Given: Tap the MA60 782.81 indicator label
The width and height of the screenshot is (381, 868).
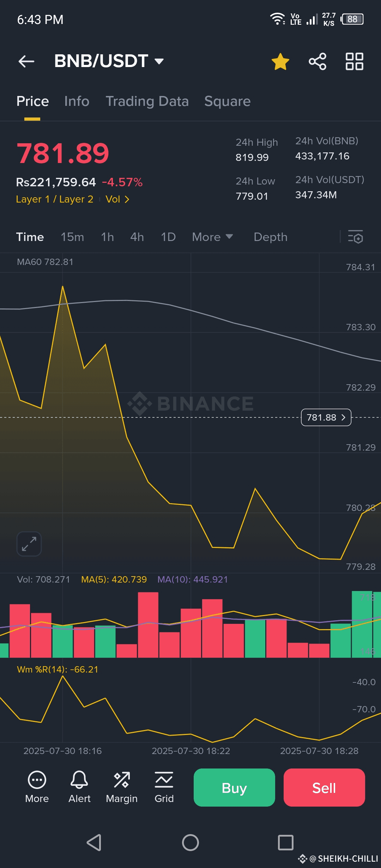Looking at the screenshot, I should (45, 262).
